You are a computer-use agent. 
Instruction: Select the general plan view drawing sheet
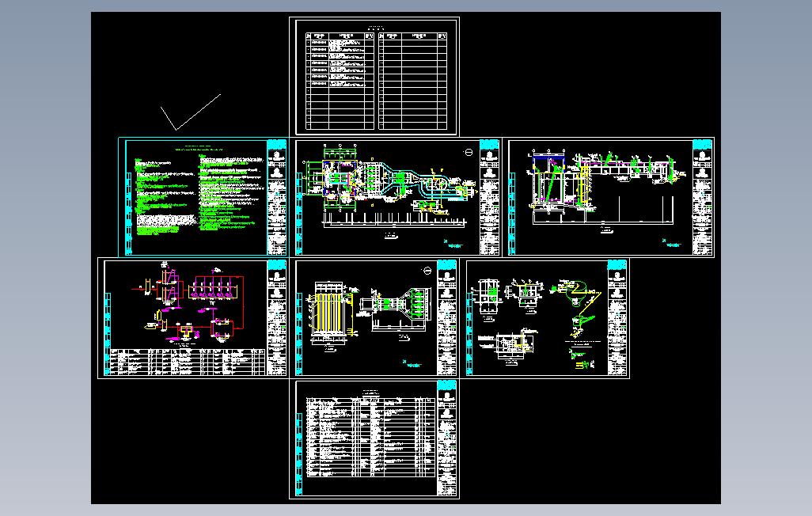pos(397,197)
